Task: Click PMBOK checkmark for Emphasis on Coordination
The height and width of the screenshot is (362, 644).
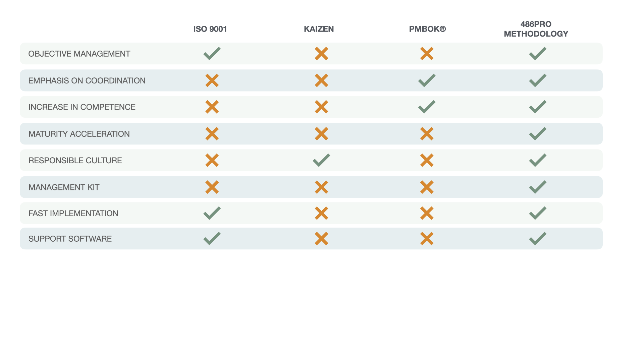Action: (427, 80)
